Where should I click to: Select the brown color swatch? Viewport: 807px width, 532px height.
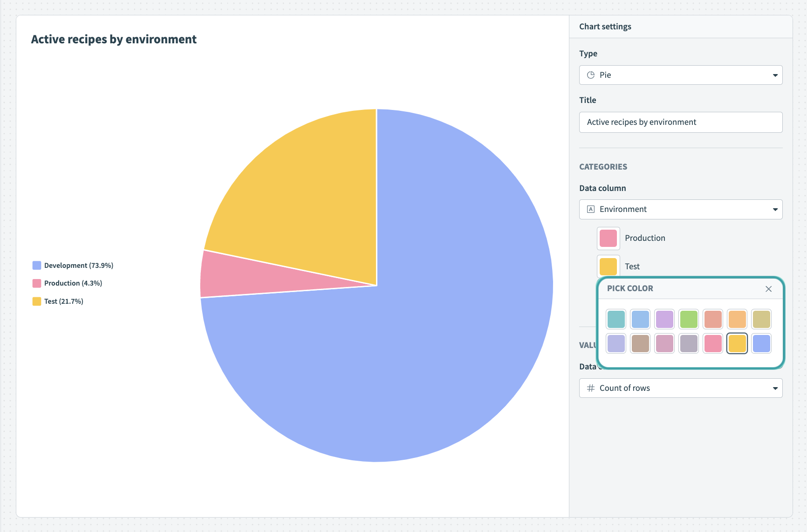(x=640, y=344)
